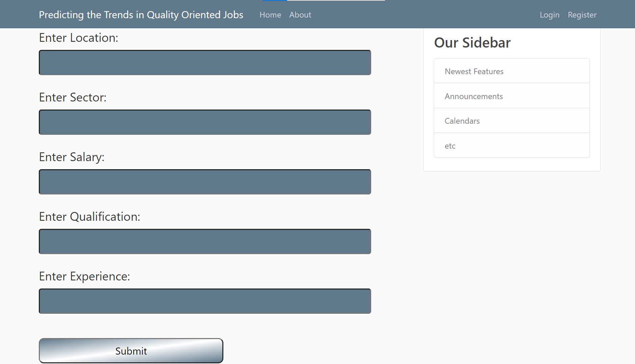Open the Announcements sidebar item

point(473,96)
